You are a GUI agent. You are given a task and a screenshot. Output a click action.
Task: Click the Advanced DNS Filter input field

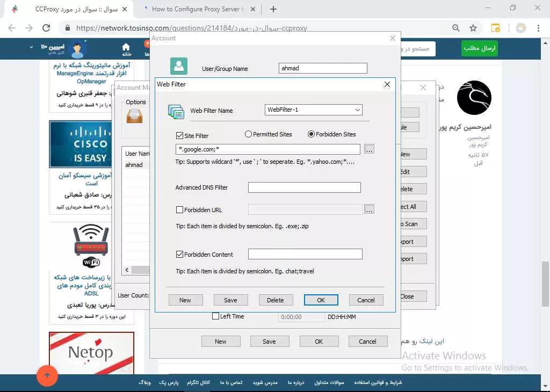(304, 187)
